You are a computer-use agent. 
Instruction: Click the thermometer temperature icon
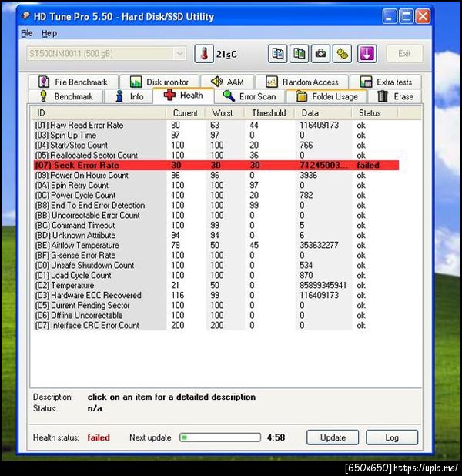[204, 54]
